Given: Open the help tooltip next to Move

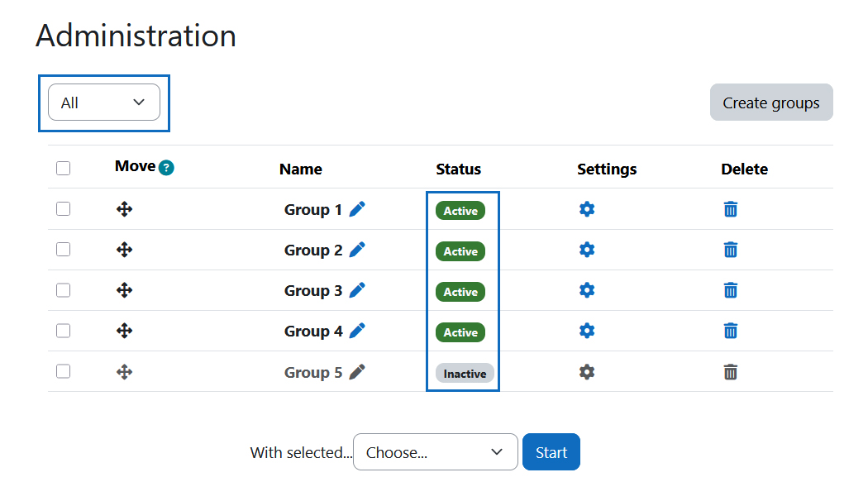Looking at the screenshot, I should tap(165, 167).
